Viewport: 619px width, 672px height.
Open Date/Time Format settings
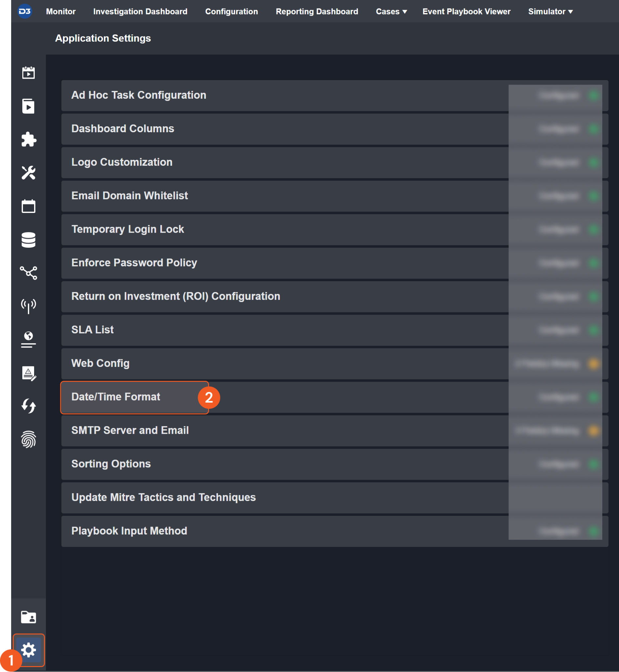coord(115,397)
